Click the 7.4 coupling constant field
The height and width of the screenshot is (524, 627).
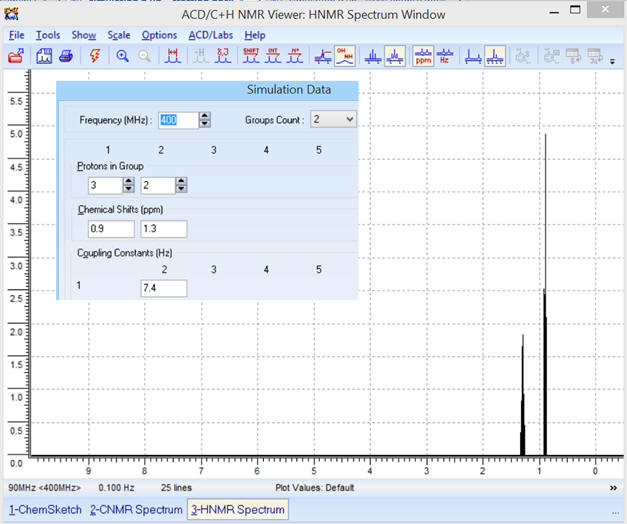click(x=164, y=288)
